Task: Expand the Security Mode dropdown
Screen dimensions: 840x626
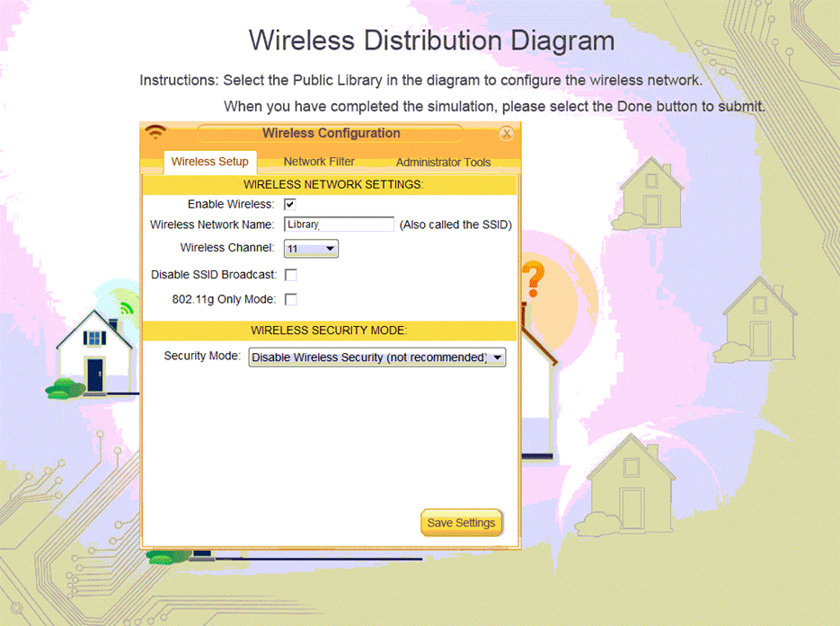Action: click(376, 357)
